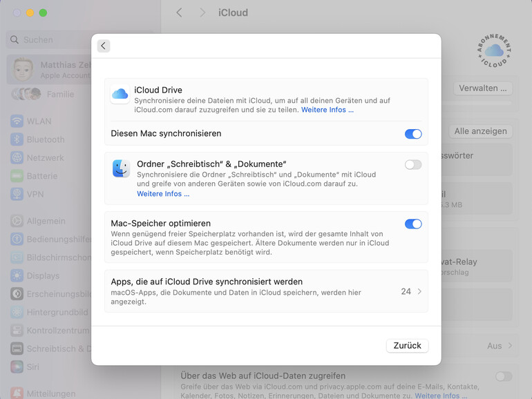Click the back chevron in the dialog header
Image resolution: width=532 pixels, height=399 pixels.
[104, 46]
